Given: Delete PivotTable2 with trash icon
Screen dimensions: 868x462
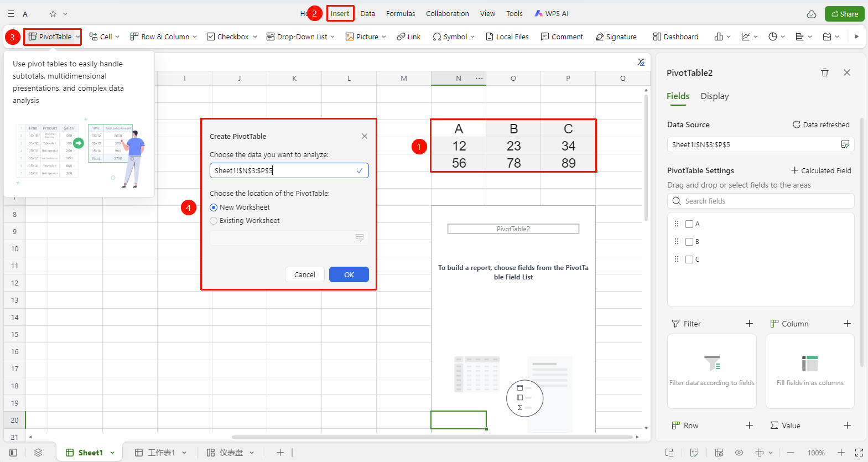Looking at the screenshot, I should coord(825,72).
